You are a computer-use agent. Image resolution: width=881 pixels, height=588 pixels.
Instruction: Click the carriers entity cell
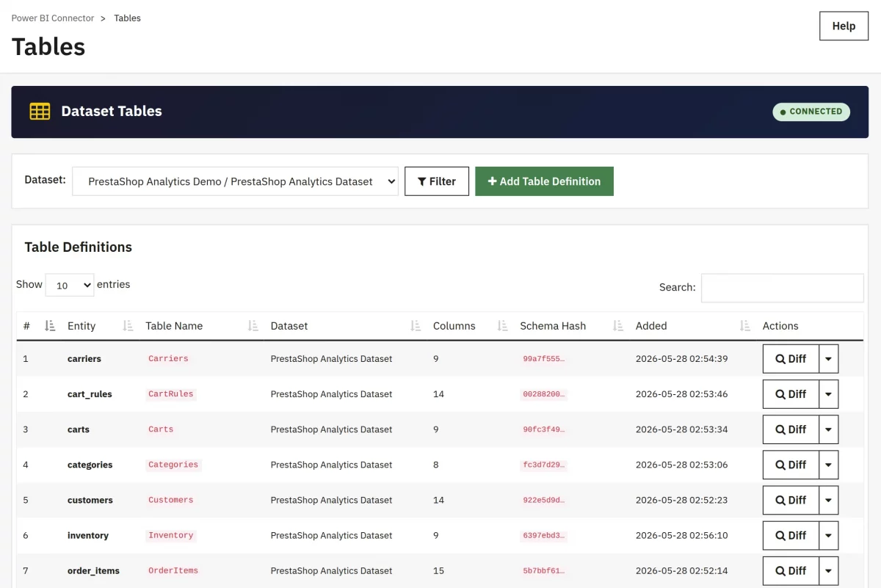click(84, 359)
